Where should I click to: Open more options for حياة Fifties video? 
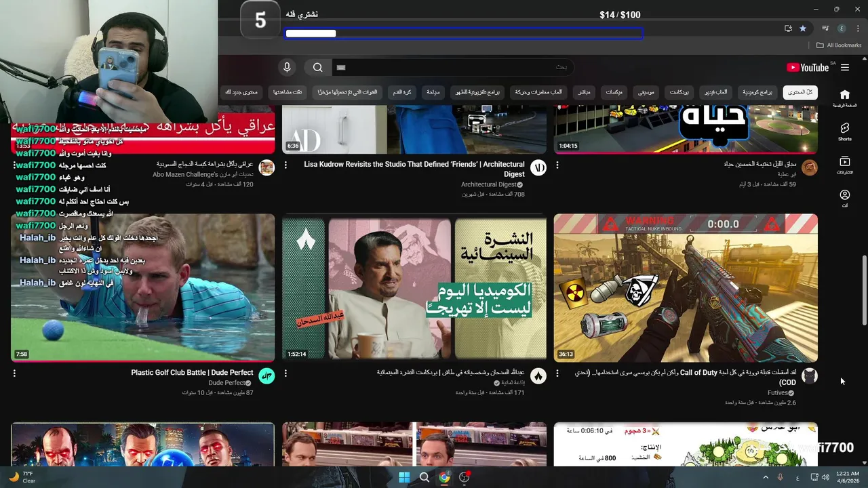(557, 165)
